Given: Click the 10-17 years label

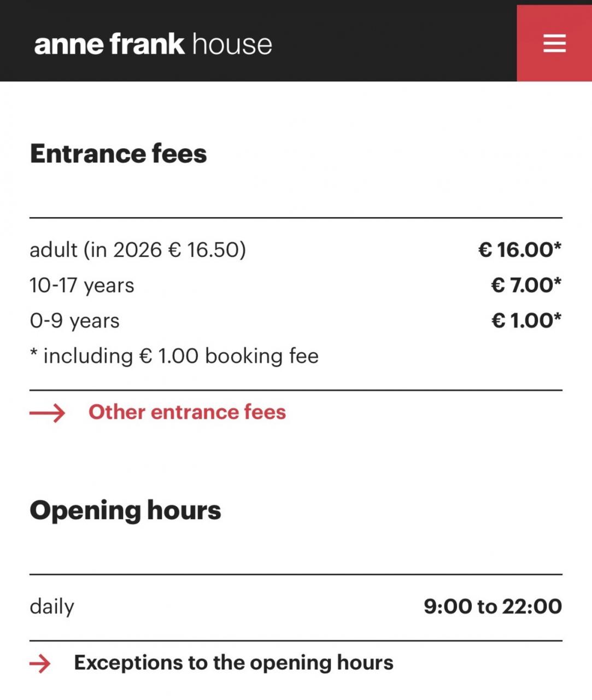Looking at the screenshot, I should coord(82,285).
